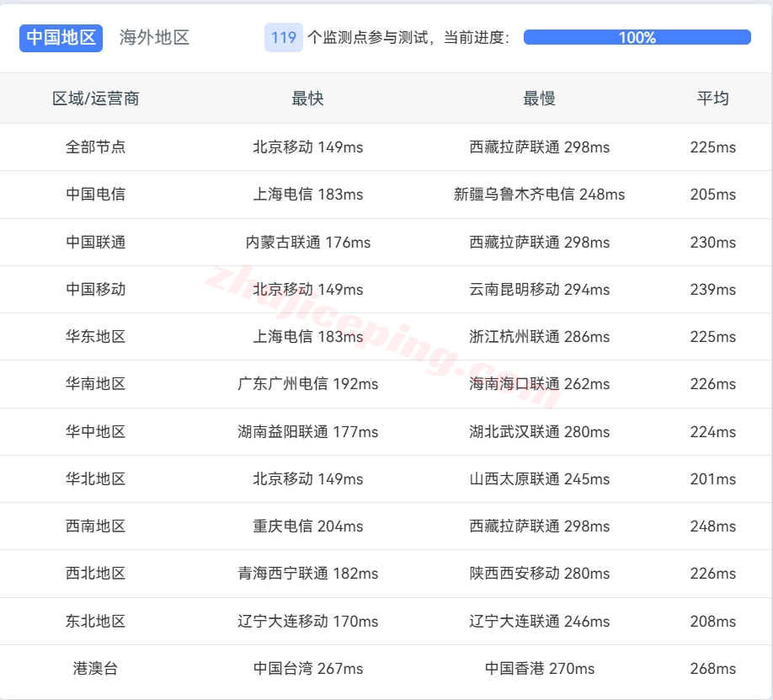This screenshot has width=773, height=700.
Task: Select the 中国电信 row label
Action: coord(96,195)
